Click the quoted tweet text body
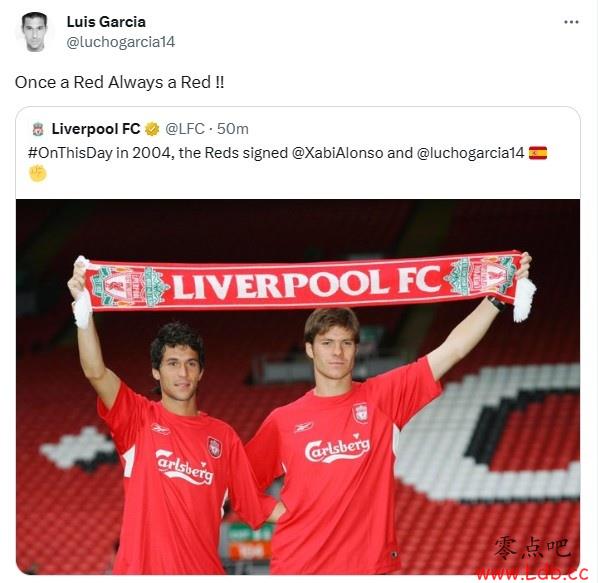598x583 pixels. click(288, 163)
